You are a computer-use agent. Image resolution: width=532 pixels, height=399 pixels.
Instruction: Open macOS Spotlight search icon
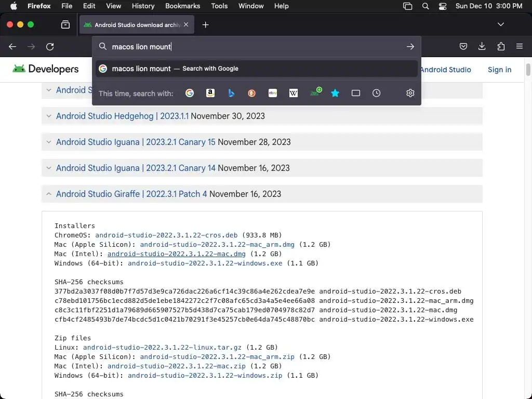425,6
